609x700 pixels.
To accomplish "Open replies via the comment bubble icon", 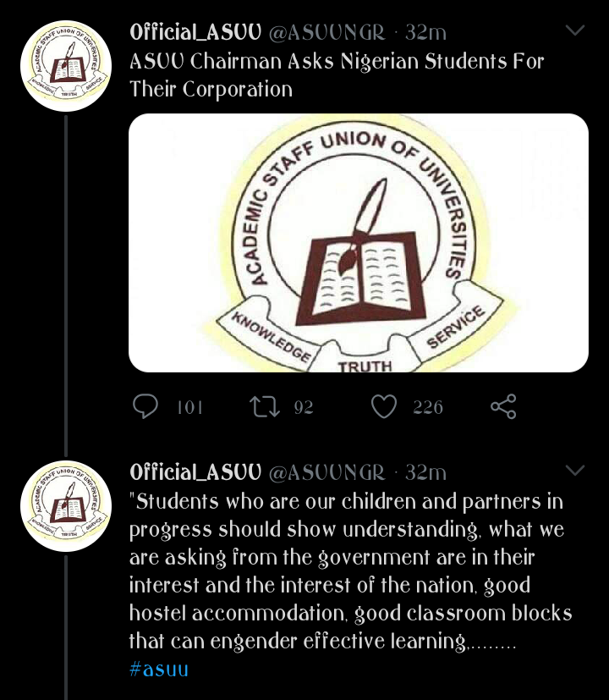I will tap(145, 406).
